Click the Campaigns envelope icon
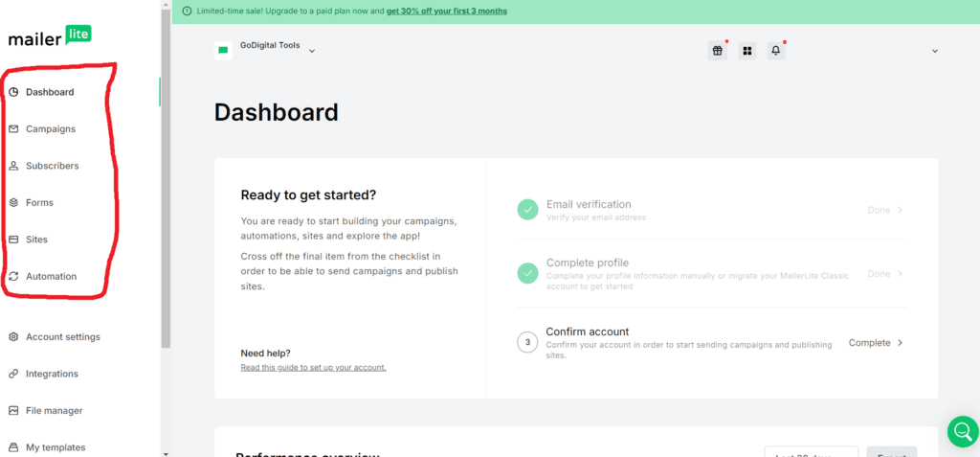The image size is (980, 457). pyautogui.click(x=13, y=128)
